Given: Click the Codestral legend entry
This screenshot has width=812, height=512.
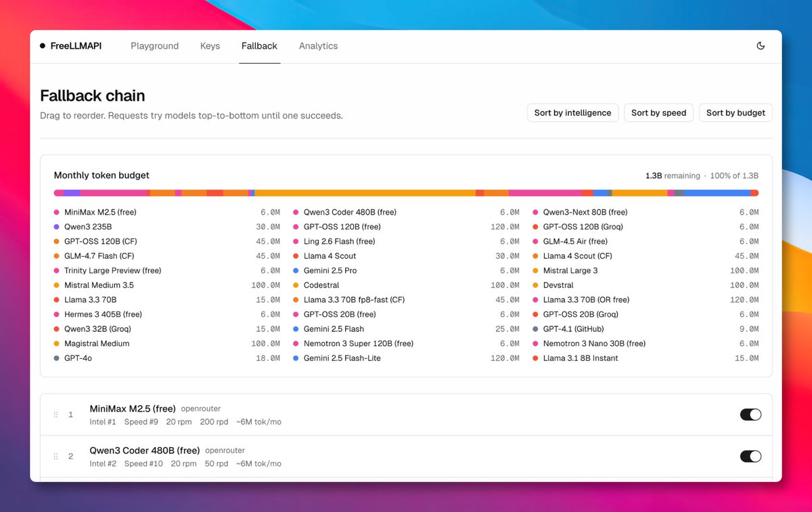Looking at the screenshot, I should click(x=322, y=285).
